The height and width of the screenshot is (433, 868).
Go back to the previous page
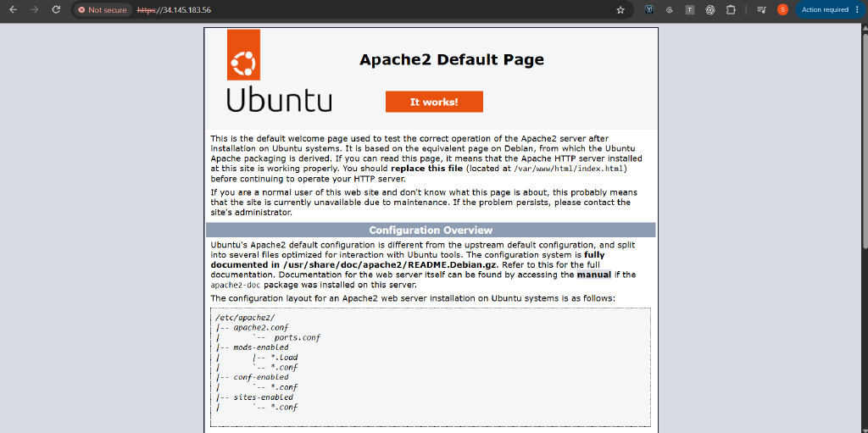click(14, 10)
